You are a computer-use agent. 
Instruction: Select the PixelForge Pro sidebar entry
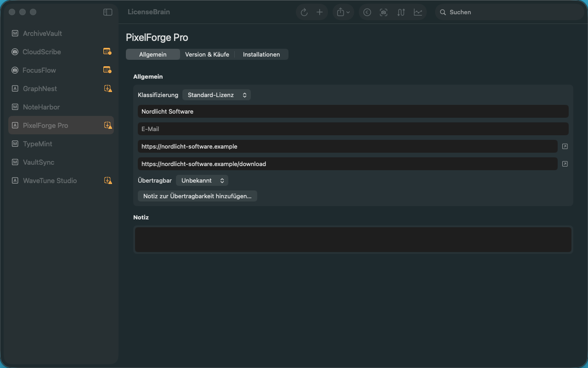point(61,126)
